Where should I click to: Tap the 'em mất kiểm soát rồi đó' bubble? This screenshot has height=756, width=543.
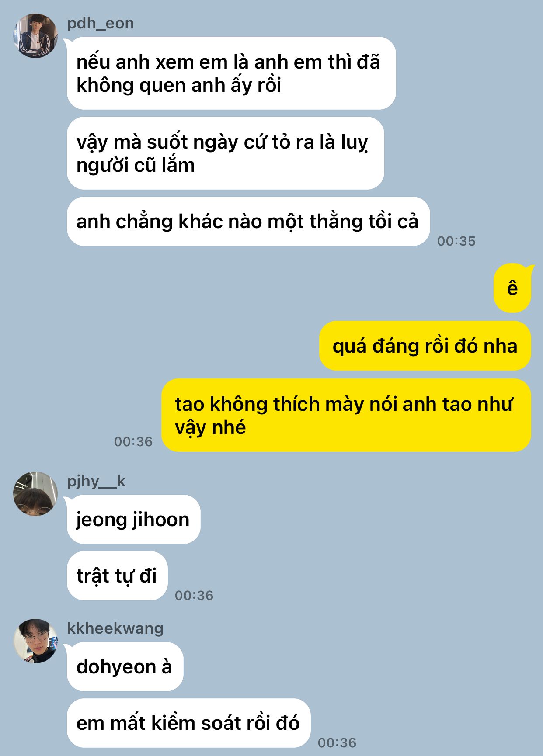click(x=189, y=723)
